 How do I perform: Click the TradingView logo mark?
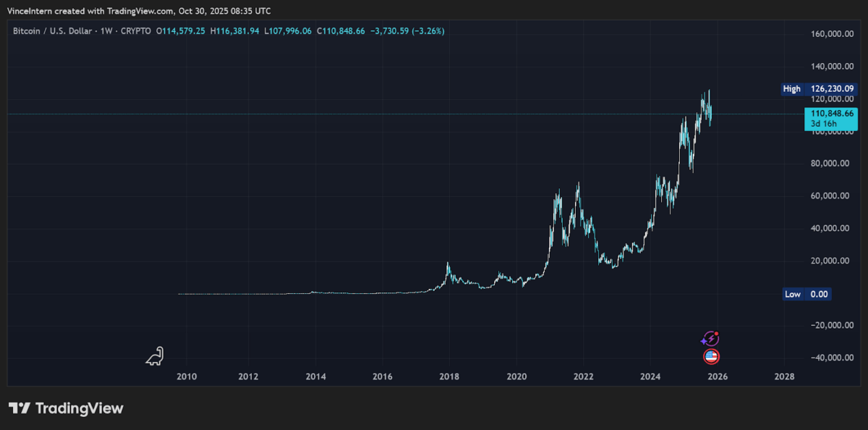20,408
